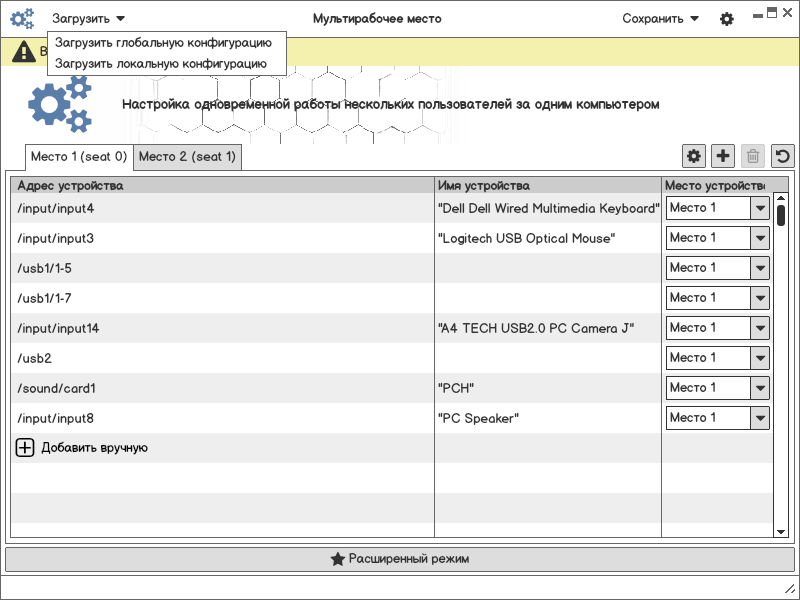The width and height of the screenshot is (800, 600).
Task: Click Добавить вручную link
Action: click(x=94, y=447)
